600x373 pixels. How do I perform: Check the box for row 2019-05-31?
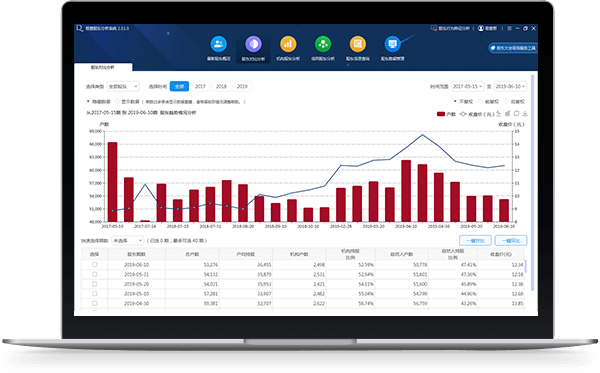coord(95,274)
